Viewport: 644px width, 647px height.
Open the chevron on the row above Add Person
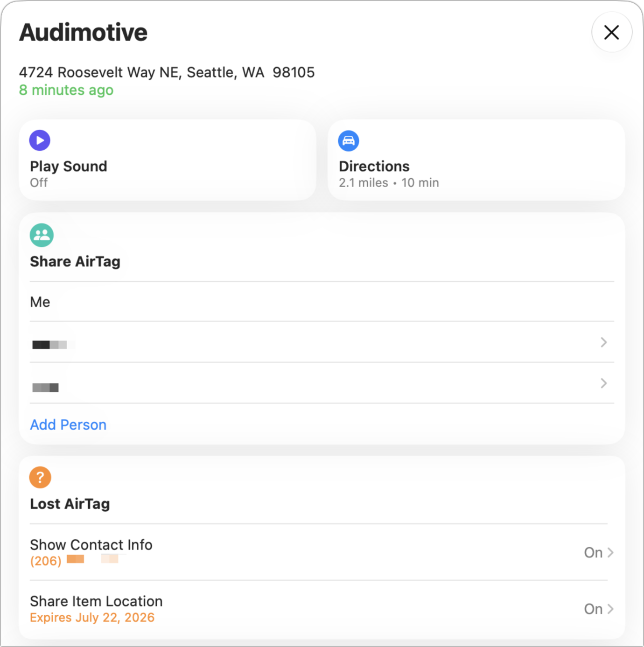pos(603,383)
